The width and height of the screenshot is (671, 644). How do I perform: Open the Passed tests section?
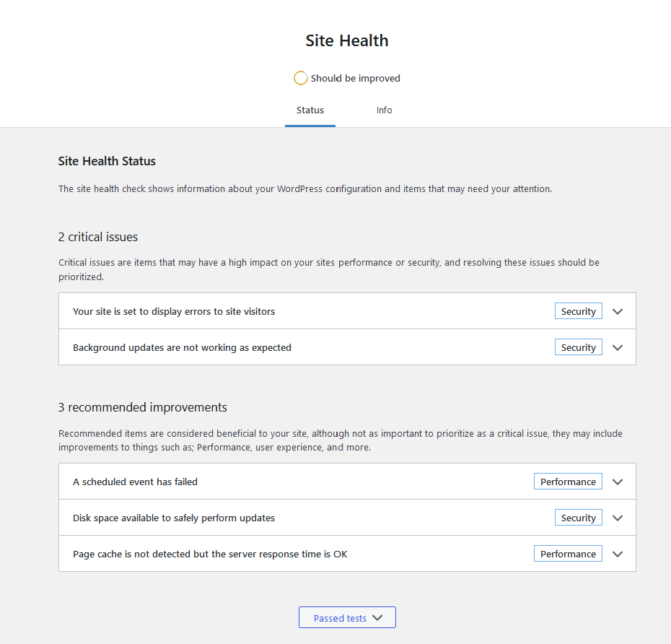tap(347, 617)
